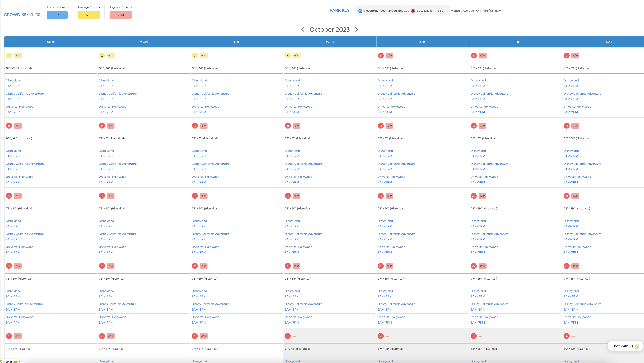Open Disneyland link for October 4
The height and width of the screenshot is (363, 644).
292,80
